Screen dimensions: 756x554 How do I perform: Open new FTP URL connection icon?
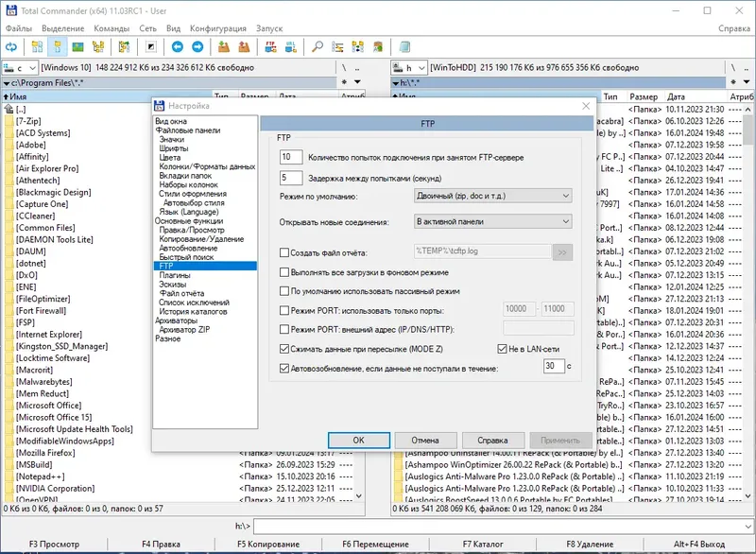pyautogui.click(x=291, y=46)
